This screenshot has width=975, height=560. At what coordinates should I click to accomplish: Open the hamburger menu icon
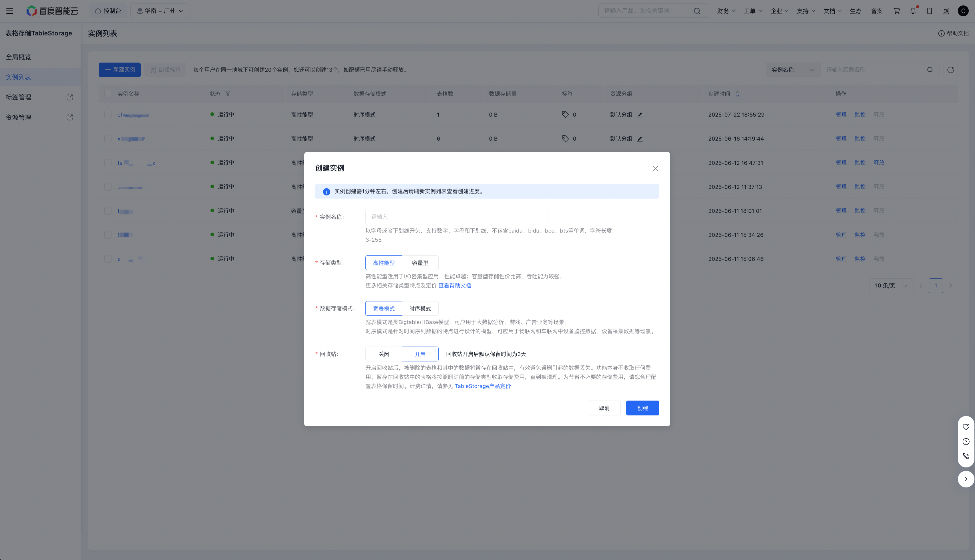[x=10, y=11]
